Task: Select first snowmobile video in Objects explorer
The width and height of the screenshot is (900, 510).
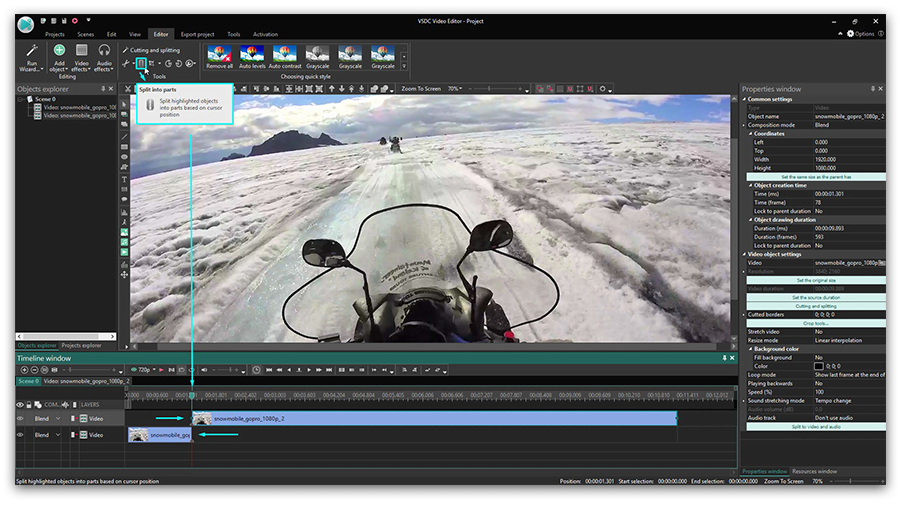Action: 75,107
